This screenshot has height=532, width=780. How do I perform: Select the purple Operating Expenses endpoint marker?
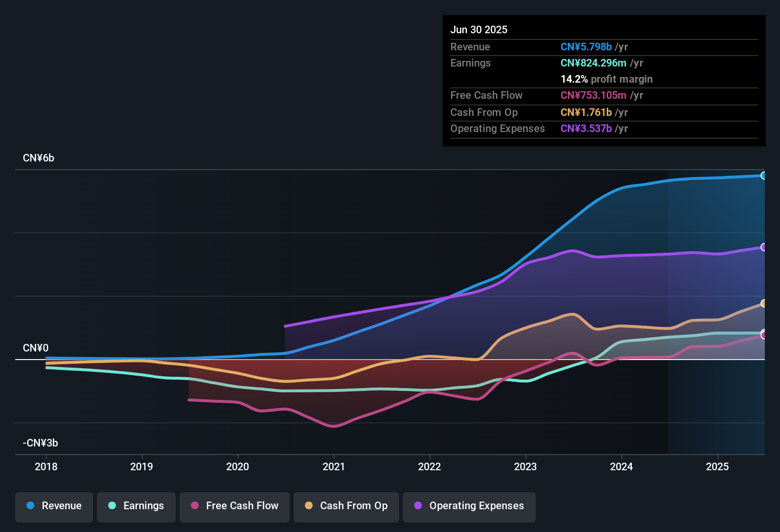(x=763, y=247)
